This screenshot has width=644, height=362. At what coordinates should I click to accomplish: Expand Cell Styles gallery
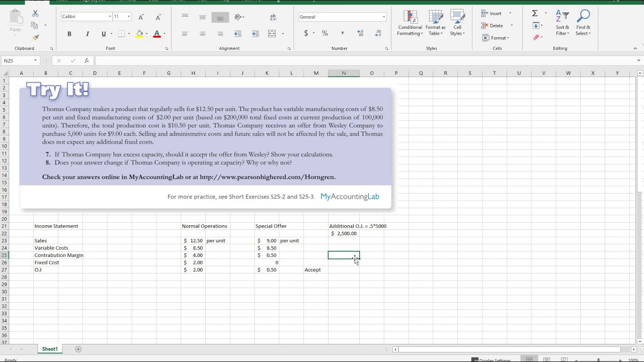pyautogui.click(x=457, y=23)
